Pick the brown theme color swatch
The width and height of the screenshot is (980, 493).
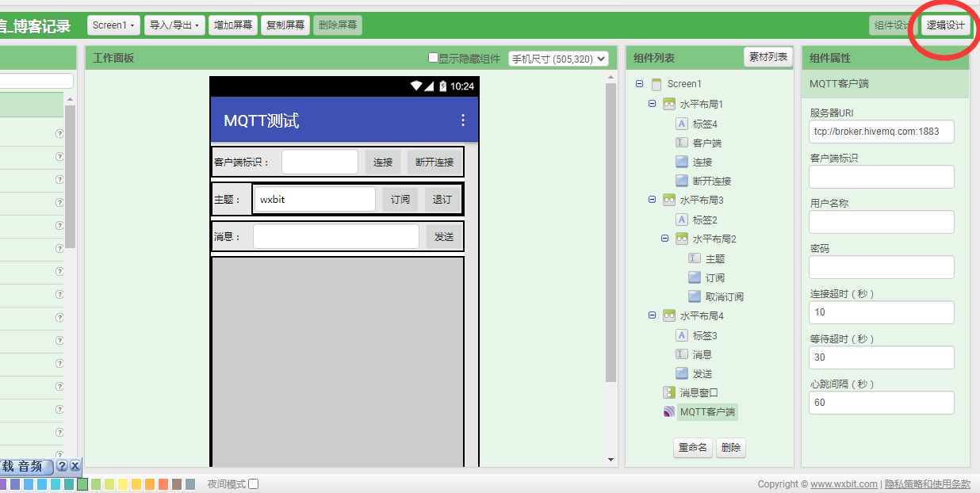click(x=177, y=484)
